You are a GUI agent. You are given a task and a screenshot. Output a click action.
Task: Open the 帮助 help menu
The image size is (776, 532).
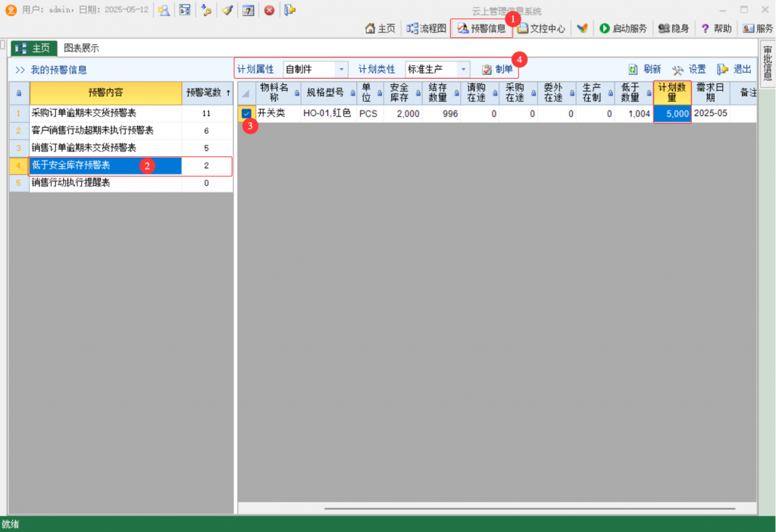point(716,28)
